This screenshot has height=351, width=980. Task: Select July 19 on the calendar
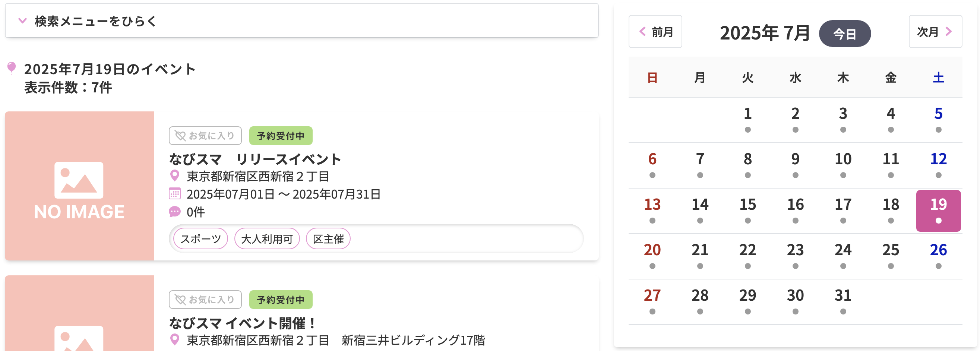coord(939,210)
